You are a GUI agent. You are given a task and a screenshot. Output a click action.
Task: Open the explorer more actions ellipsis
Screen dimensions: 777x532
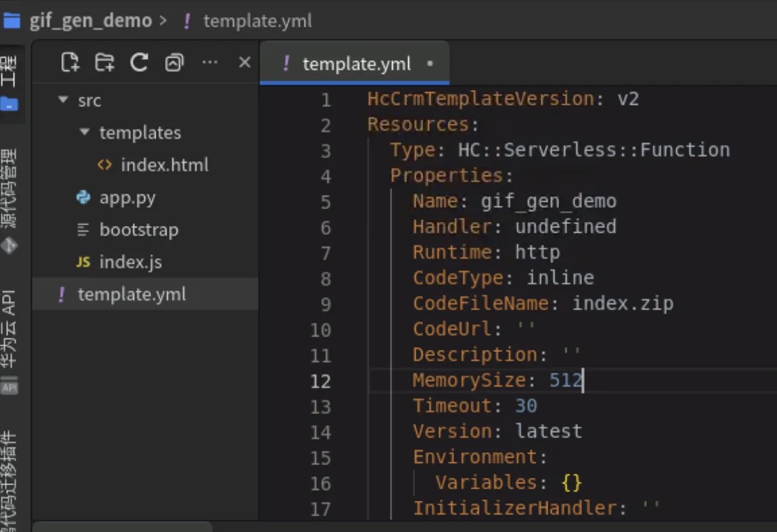coord(210,63)
